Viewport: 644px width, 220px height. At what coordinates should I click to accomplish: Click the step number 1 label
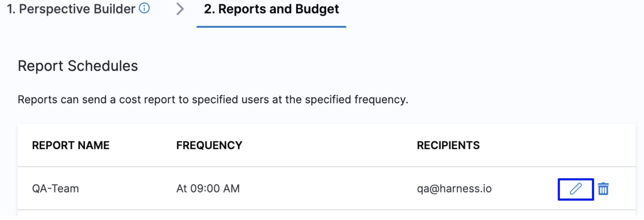tap(11, 9)
